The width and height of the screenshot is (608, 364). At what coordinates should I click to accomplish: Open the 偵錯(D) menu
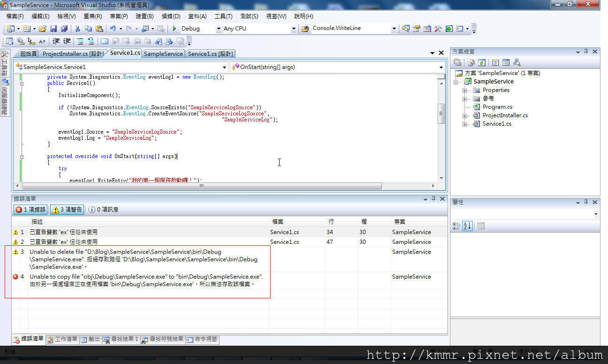tap(171, 16)
